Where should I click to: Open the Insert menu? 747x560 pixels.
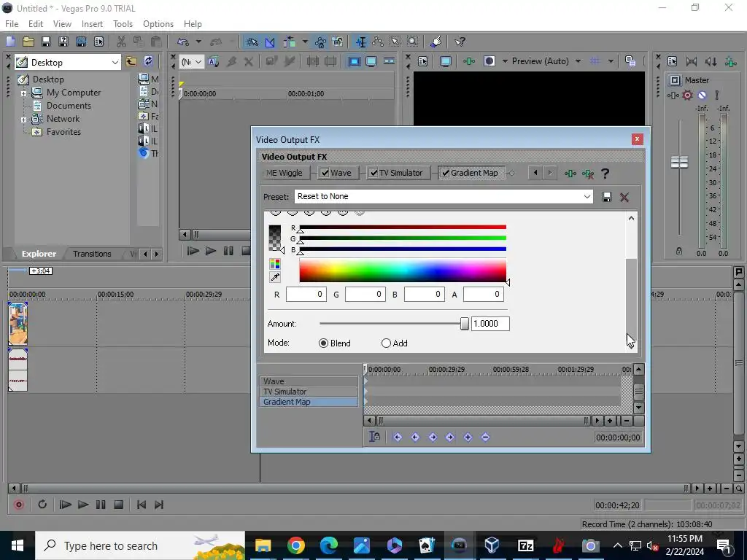[92, 24]
